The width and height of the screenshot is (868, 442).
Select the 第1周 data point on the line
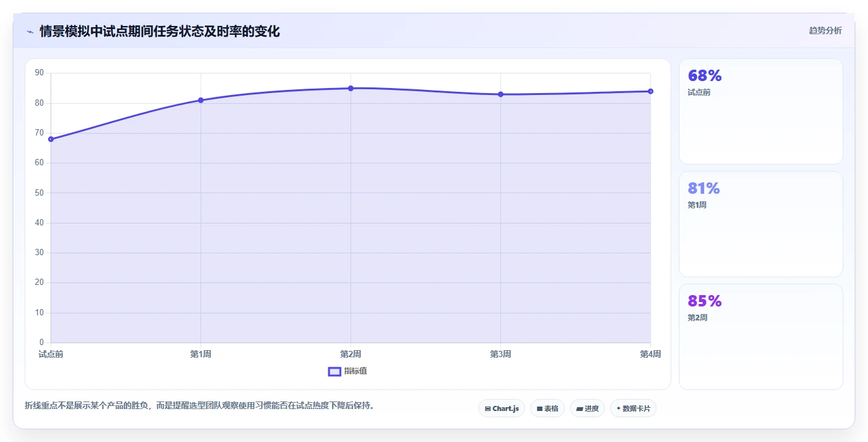click(x=201, y=100)
